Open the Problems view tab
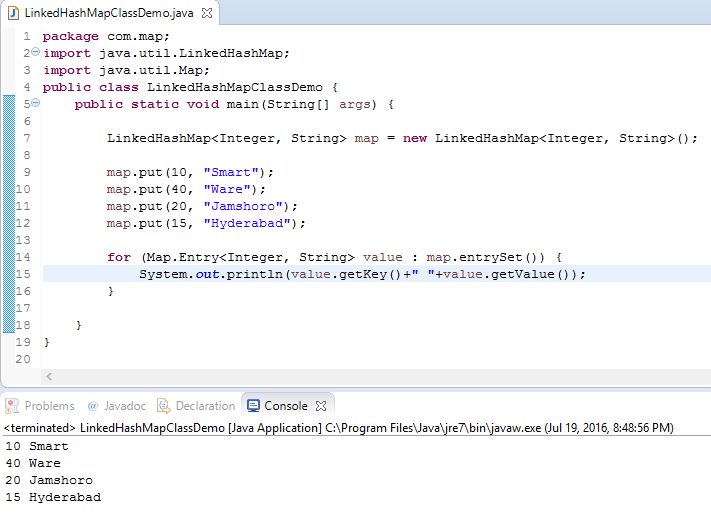 click(40, 406)
